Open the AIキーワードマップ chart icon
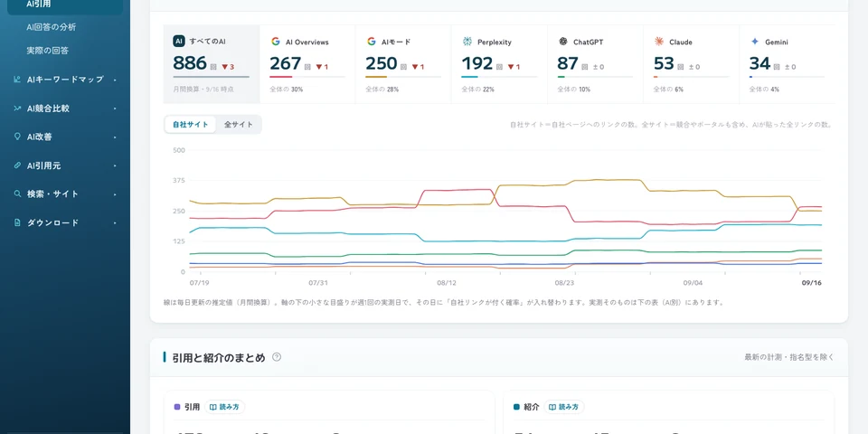This screenshot has width=868, height=434. pyautogui.click(x=17, y=80)
